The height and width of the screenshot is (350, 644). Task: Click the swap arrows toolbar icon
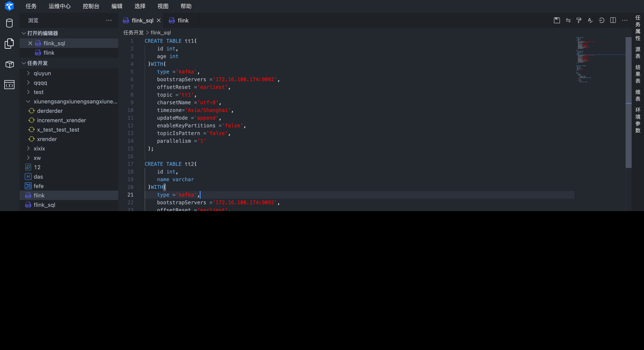click(x=568, y=20)
